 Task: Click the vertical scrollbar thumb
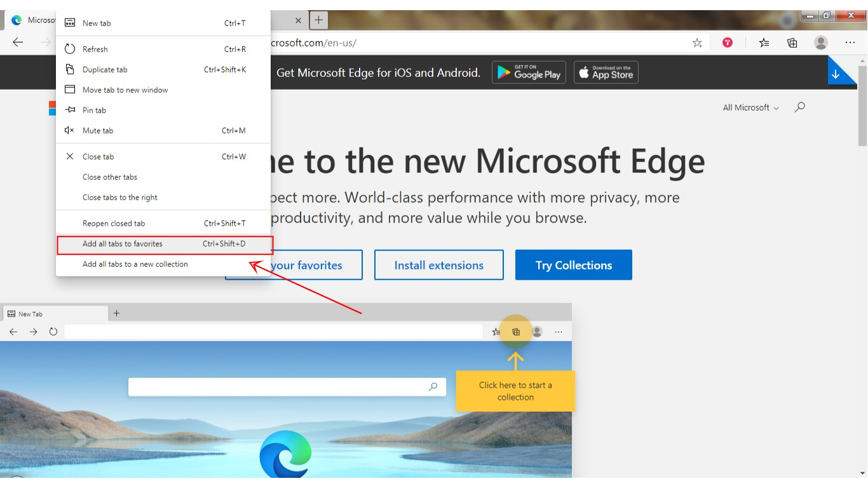[x=862, y=106]
